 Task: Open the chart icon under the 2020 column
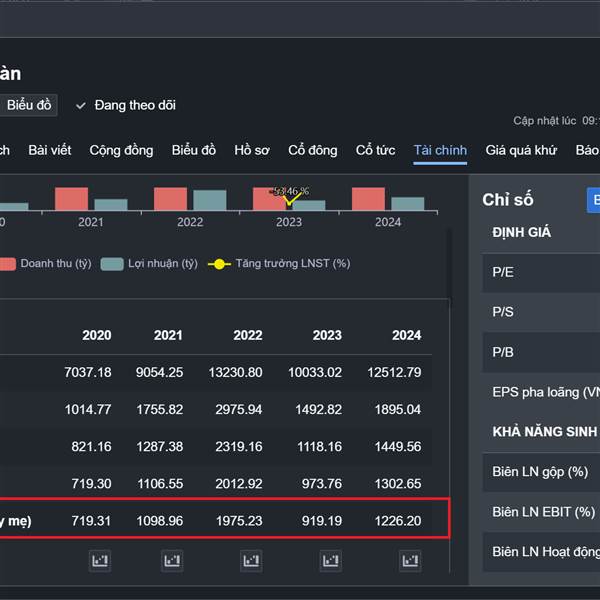[x=100, y=560]
